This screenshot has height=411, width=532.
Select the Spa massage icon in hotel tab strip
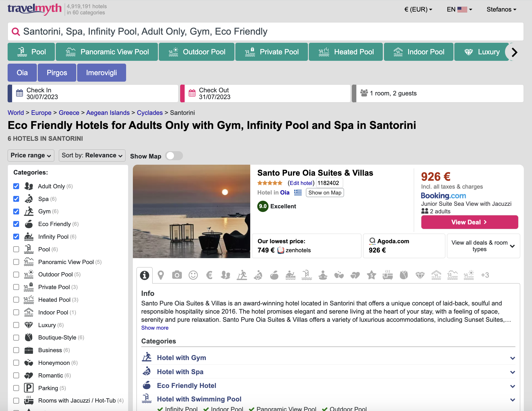pos(258,275)
